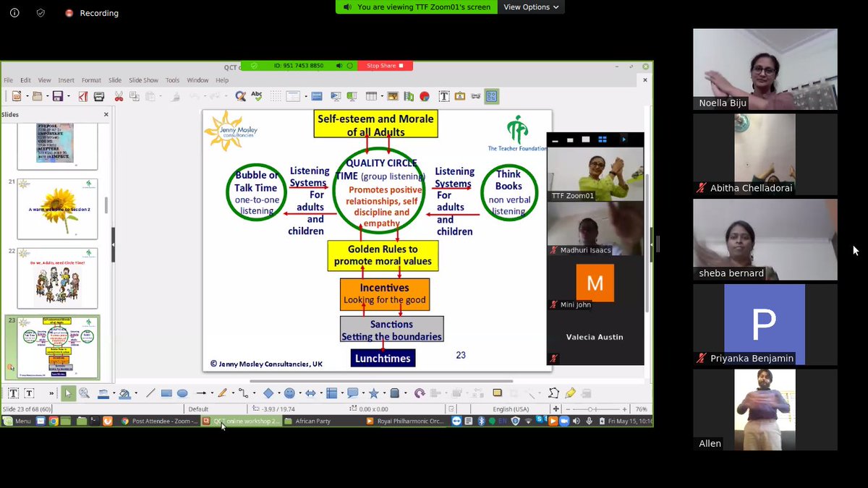Select slide 21 thumbnail with sunflower
868x488 pixels.
(x=57, y=209)
